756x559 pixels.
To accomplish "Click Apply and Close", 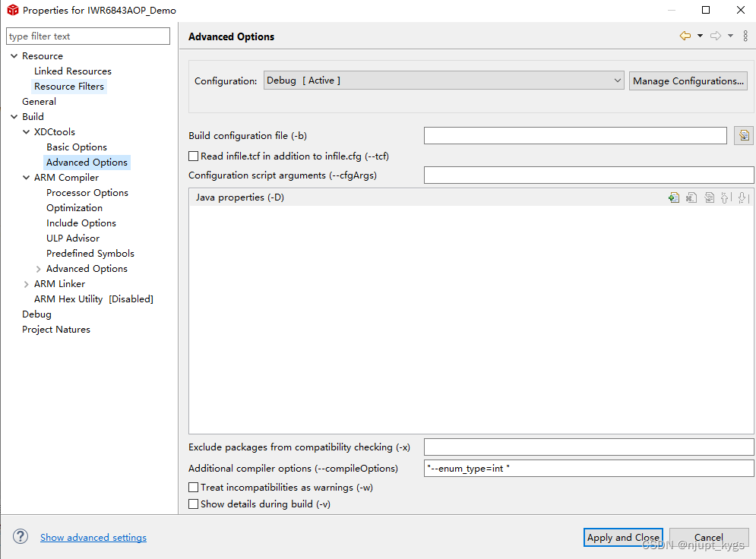I will coord(623,537).
